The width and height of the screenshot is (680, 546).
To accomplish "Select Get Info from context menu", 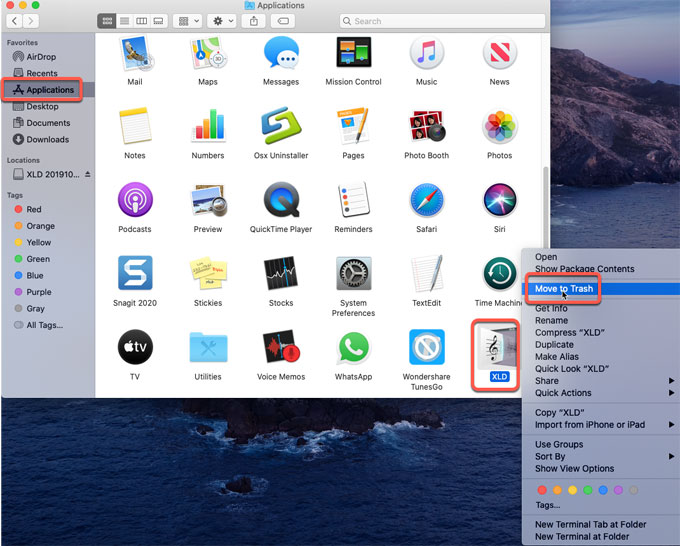I will coord(551,309).
